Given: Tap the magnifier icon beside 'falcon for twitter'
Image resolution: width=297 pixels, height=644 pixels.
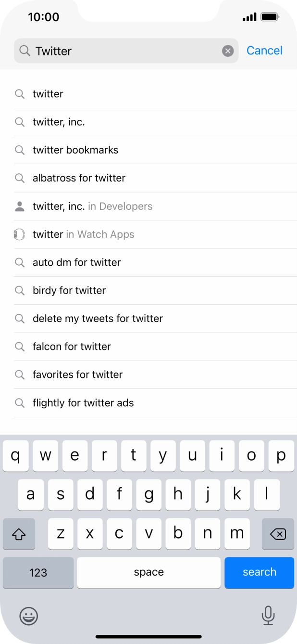Looking at the screenshot, I should tap(20, 347).
